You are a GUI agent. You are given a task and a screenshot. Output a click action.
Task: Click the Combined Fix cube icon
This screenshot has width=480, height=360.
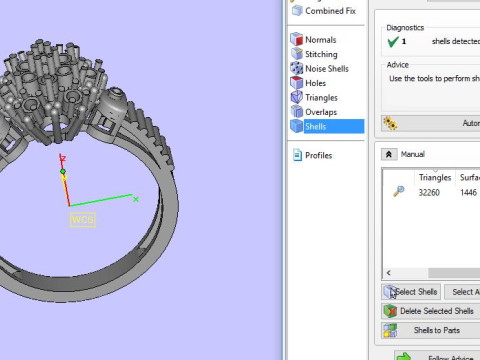[297, 10]
